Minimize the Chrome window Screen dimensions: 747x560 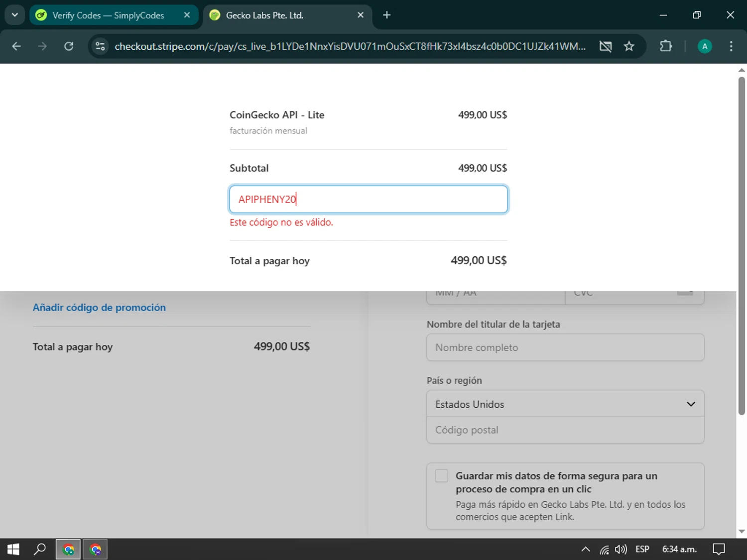click(x=663, y=15)
